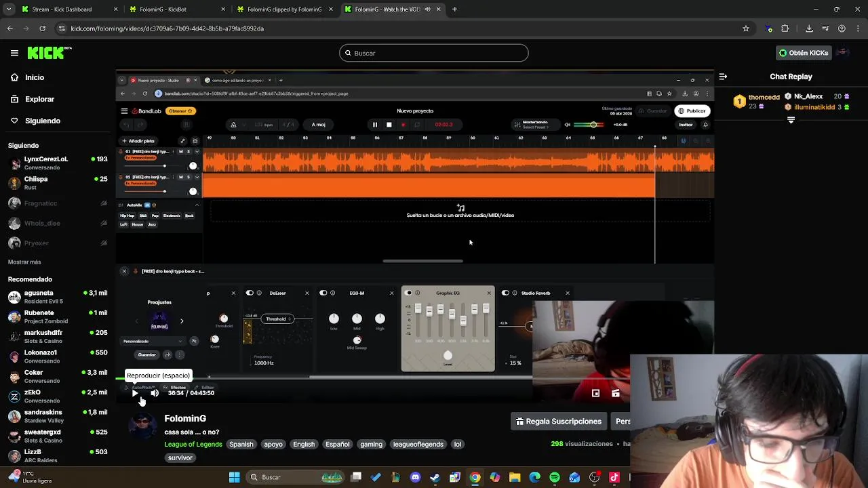Expand BandLab track 02 options chevron
Image resolution: width=868 pixels, height=488 pixels.
click(197, 177)
